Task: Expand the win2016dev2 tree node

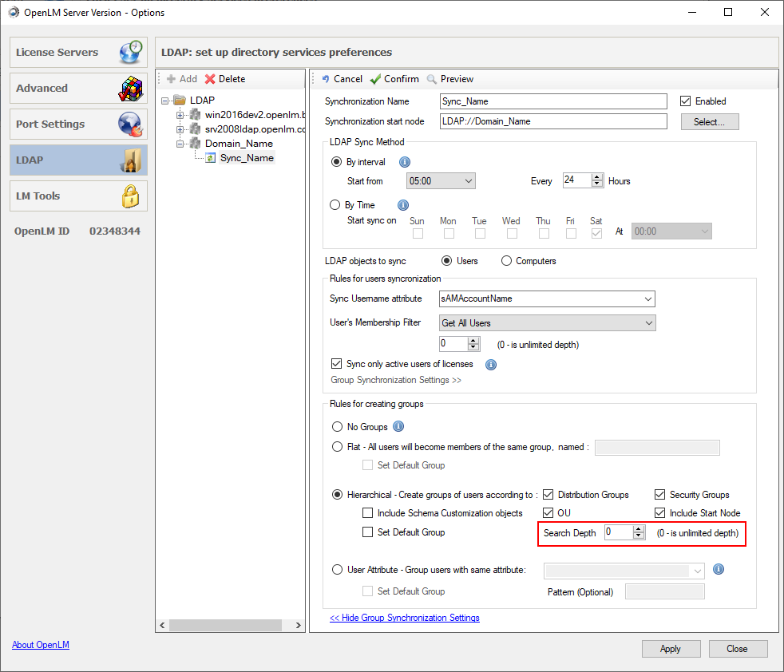Action: tap(181, 115)
